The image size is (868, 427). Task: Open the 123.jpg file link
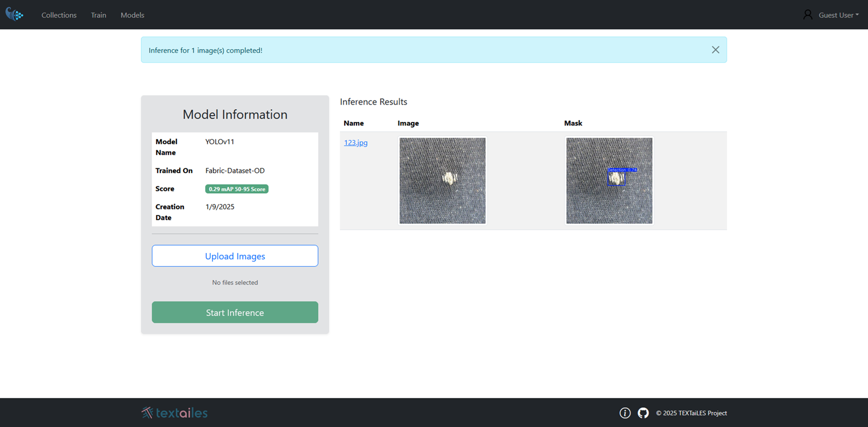pos(355,143)
